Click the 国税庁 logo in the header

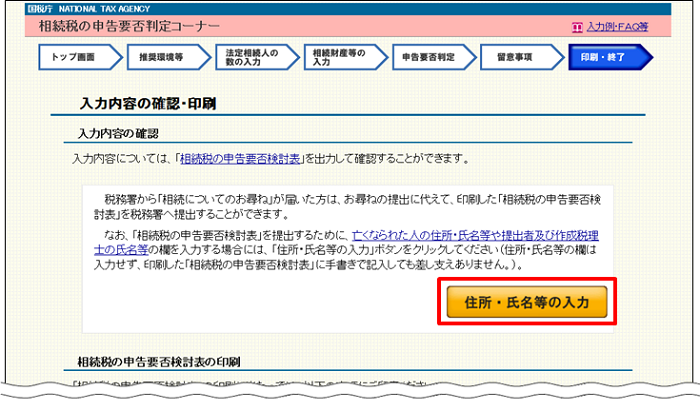click(40, 7)
